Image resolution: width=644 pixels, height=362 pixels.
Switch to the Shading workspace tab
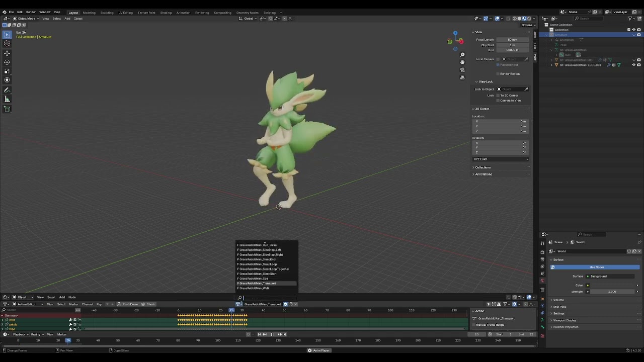166,13
